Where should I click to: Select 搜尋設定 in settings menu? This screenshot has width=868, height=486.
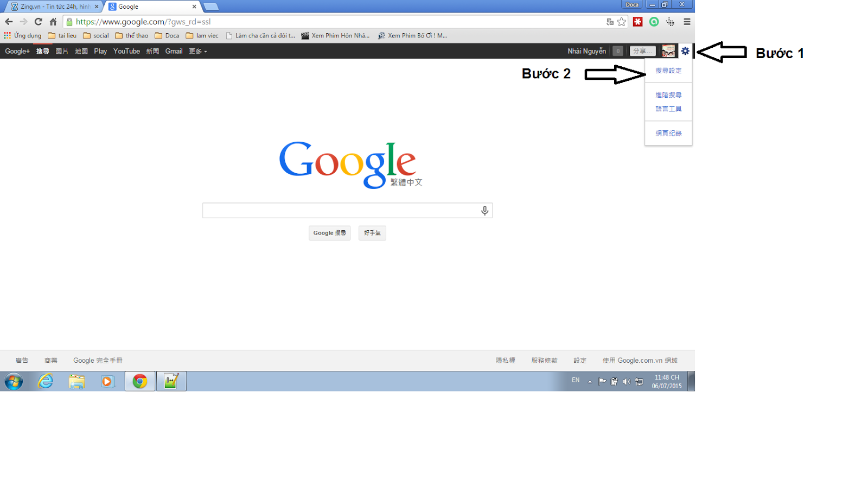click(668, 71)
